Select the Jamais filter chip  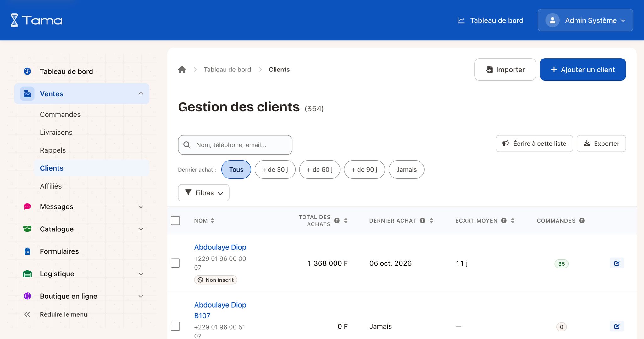point(406,169)
